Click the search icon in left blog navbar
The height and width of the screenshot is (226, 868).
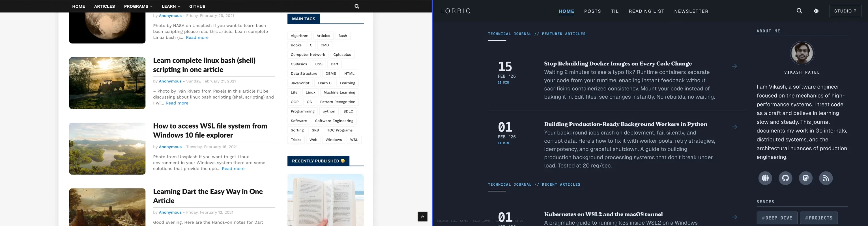[x=357, y=6]
